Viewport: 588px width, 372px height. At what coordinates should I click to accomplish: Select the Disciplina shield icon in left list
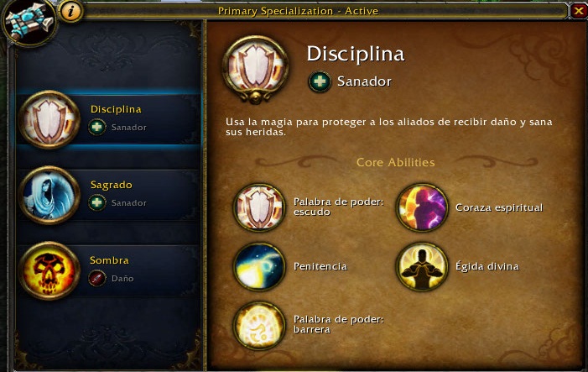coord(49,120)
